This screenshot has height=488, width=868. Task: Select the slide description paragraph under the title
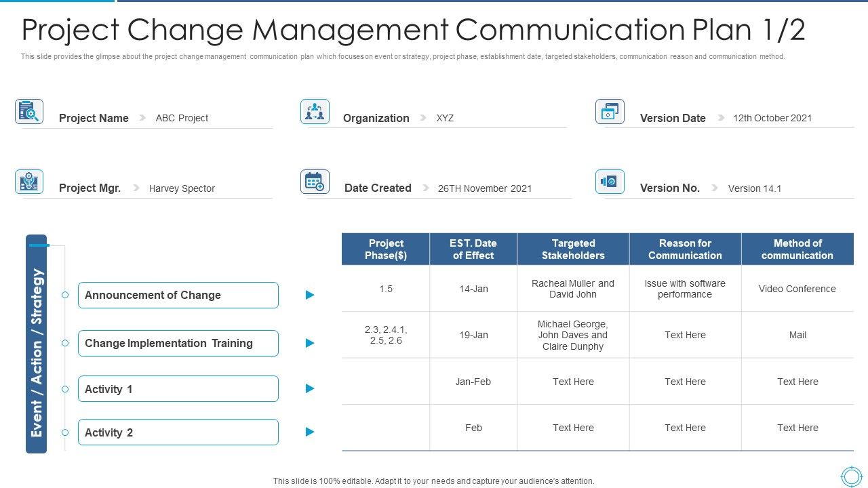[403, 57]
